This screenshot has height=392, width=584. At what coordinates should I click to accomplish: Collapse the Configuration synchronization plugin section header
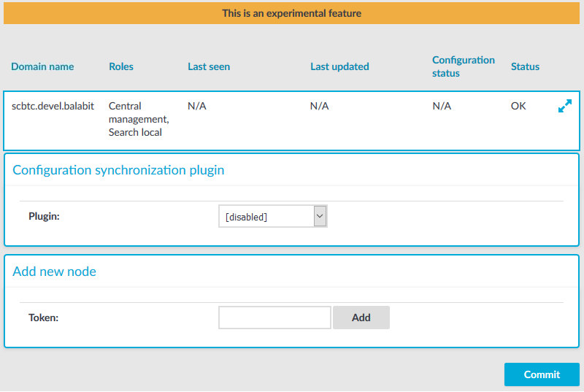[118, 170]
